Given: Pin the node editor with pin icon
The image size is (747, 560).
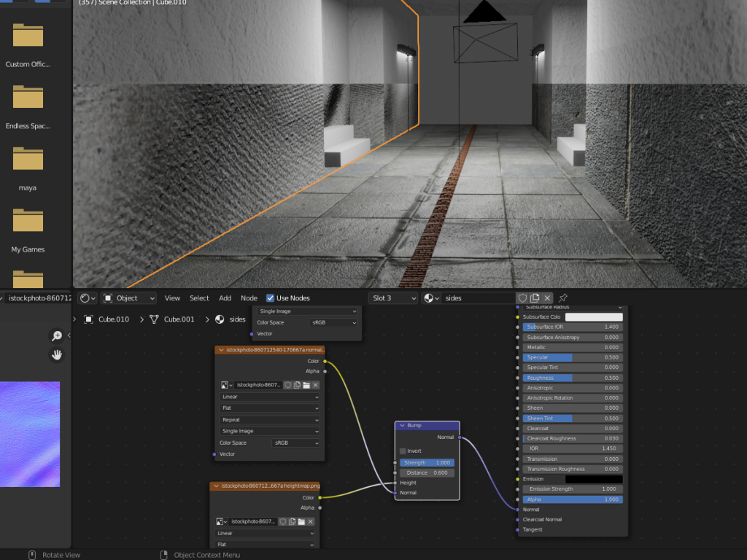Looking at the screenshot, I should [563, 298].
